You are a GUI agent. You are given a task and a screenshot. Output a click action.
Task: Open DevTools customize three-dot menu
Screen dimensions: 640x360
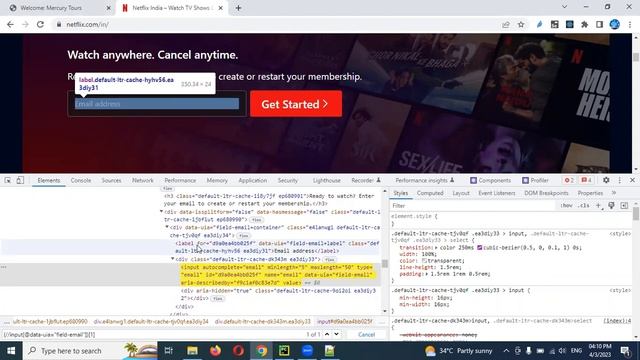click(x=620, y=180)
